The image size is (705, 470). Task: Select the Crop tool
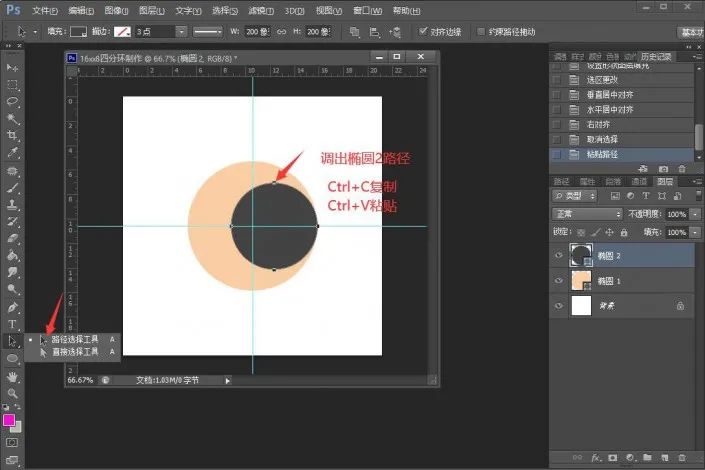point(12,135)
